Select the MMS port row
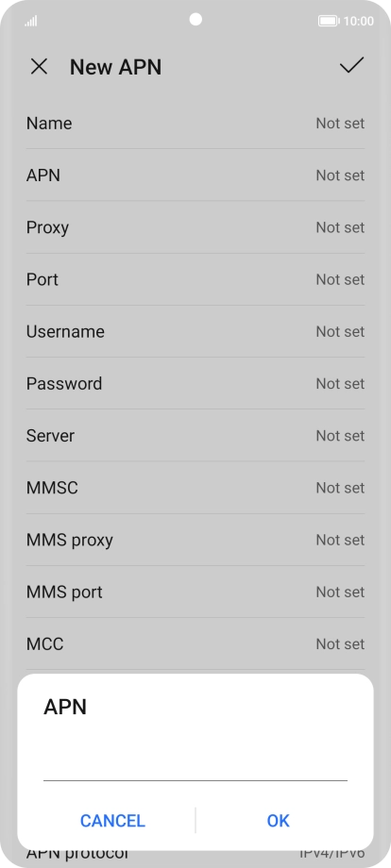This screenshot has height=868, width=391. [195, 592]
